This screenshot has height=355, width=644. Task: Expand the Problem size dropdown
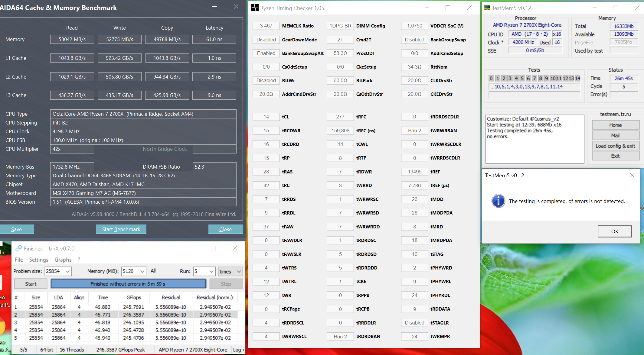click(68, 271)
